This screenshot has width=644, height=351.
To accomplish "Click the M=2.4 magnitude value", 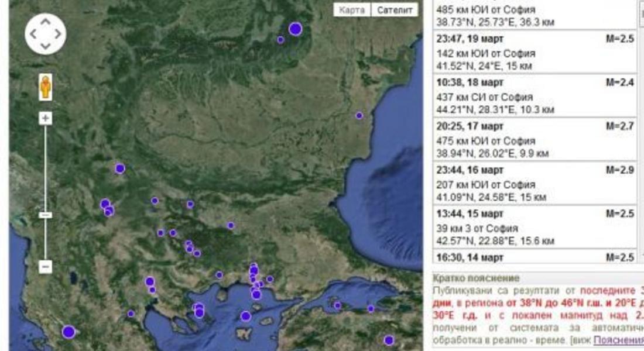I will 620,82.
